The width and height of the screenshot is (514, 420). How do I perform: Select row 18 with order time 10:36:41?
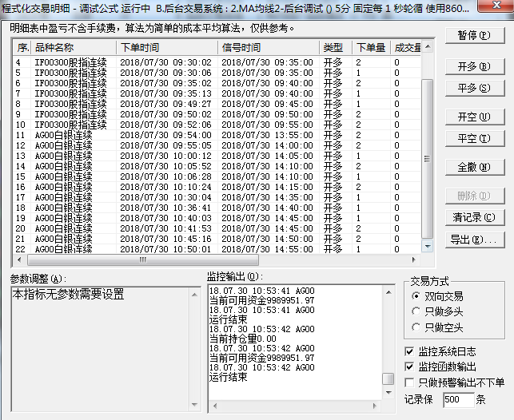click(x=217, y=208)
